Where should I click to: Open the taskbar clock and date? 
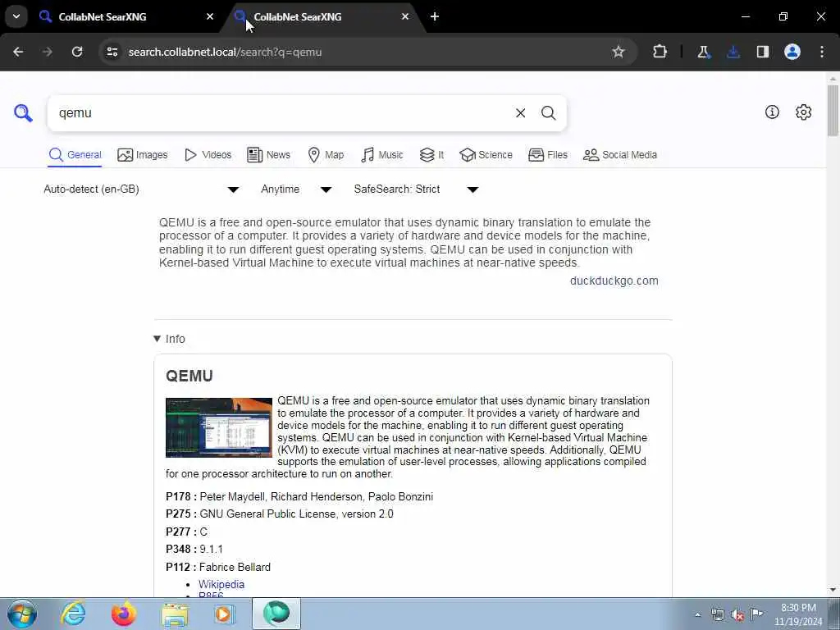click(798, 614)
